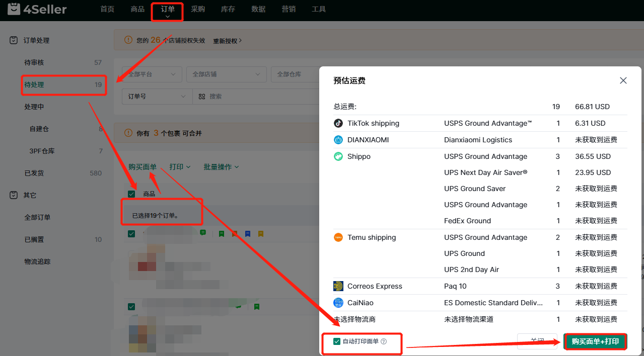
Task: Click the DIANXIAOMI carrier icon
Action: (x=338, y=140)
